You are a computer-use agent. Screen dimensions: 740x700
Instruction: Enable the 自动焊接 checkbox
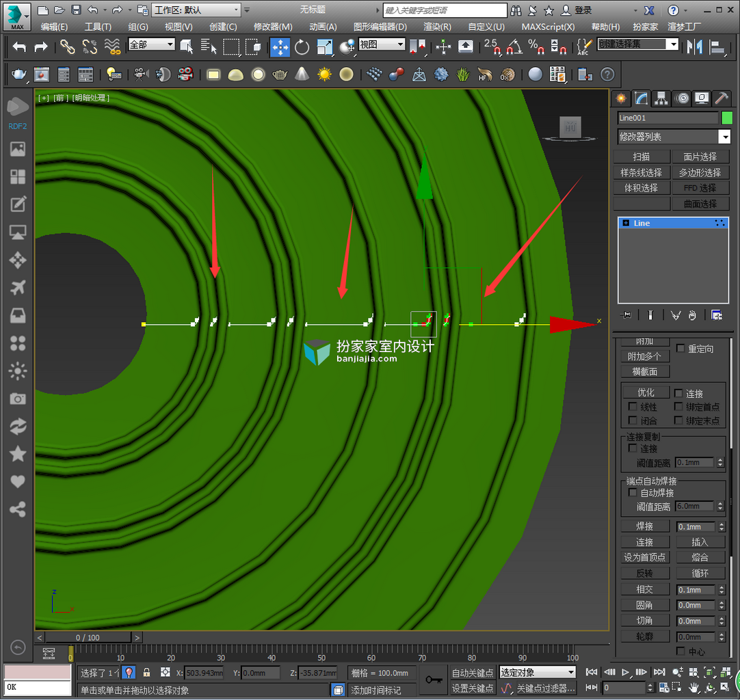coord(633,492)
